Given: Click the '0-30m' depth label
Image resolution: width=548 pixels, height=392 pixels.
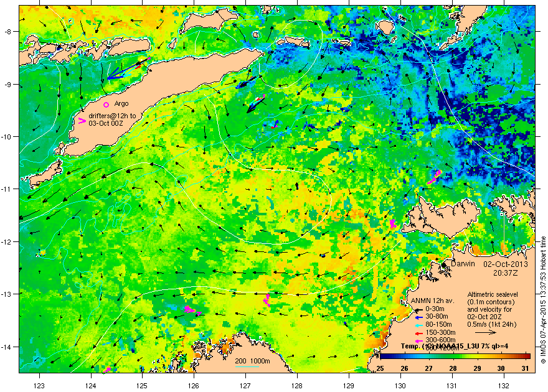Looking at the screenshot, I should [x=435, y=309].
